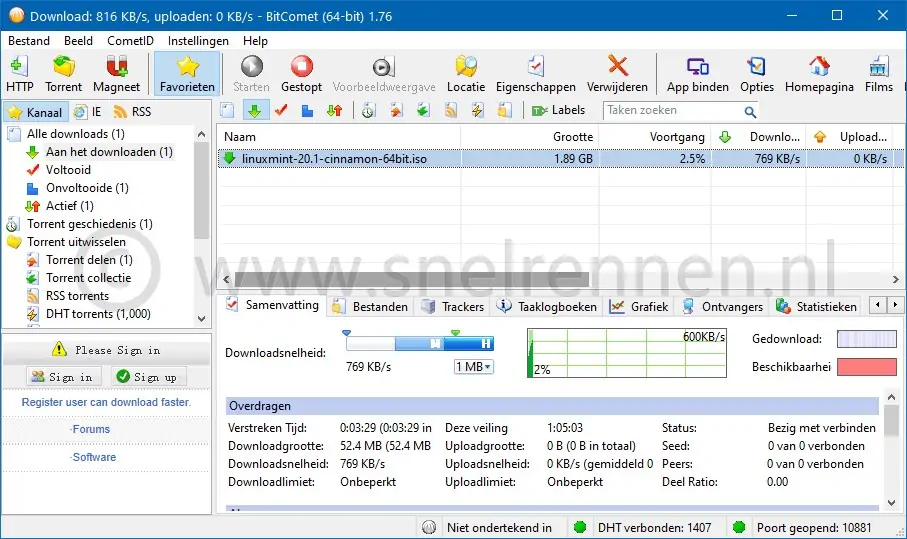Open the CometID menu
This screenshot has width=907, height=539.
130,40
